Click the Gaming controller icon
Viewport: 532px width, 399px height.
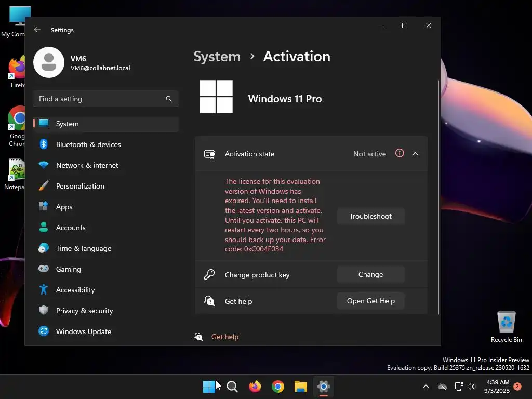click(44, 269)
